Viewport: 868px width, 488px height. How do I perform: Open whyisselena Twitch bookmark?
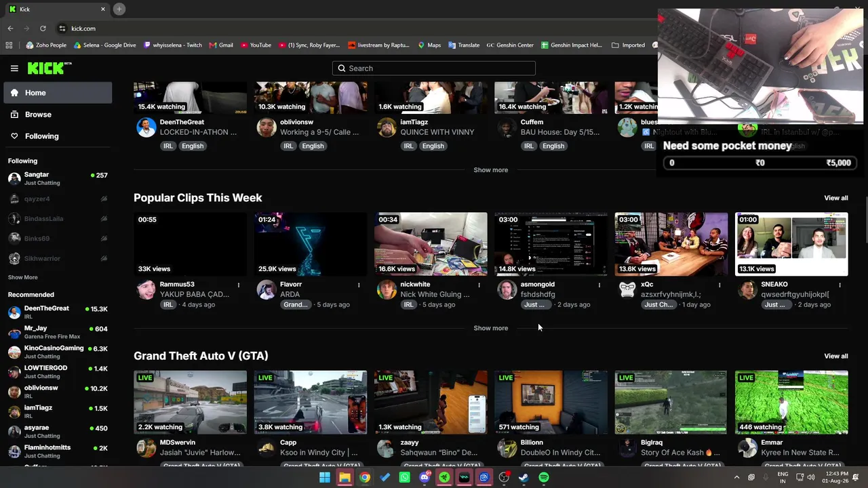(172, 45)
